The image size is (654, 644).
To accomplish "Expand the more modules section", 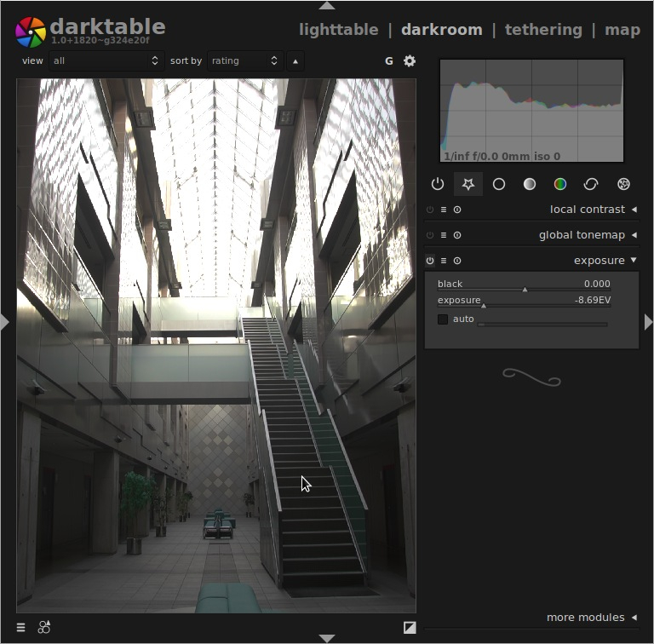I will tap(592, 618).
